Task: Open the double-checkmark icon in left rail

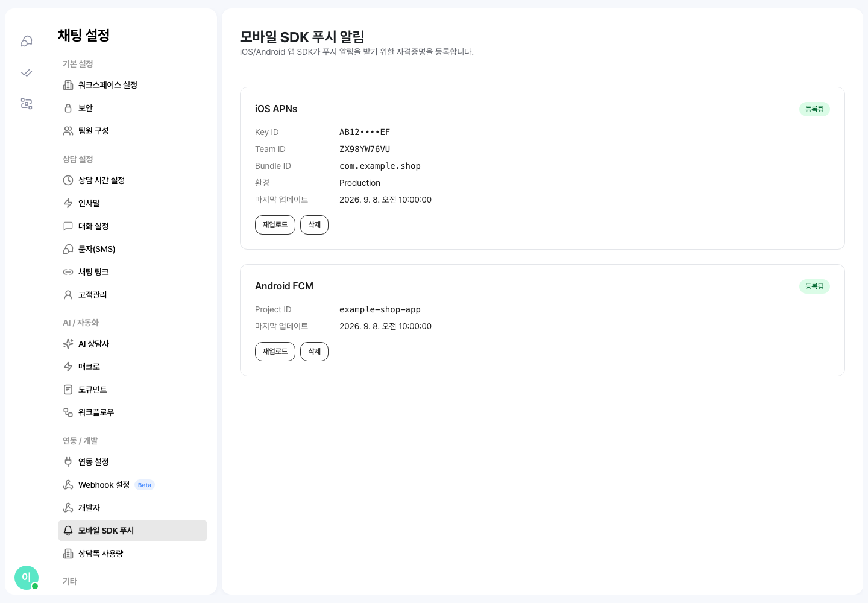Action: [x=27, y=72]
